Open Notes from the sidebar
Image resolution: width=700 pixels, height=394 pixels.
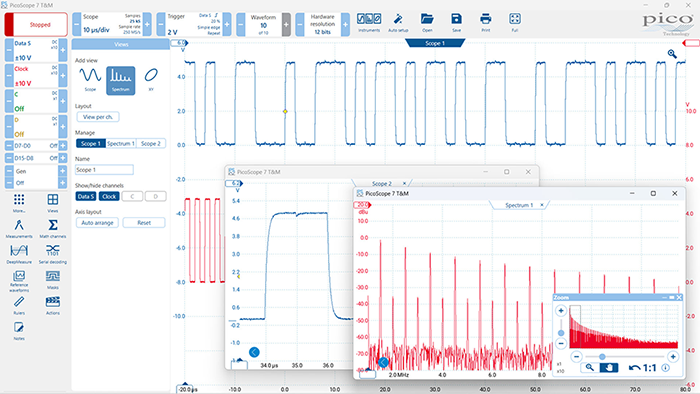coord(19,331)
